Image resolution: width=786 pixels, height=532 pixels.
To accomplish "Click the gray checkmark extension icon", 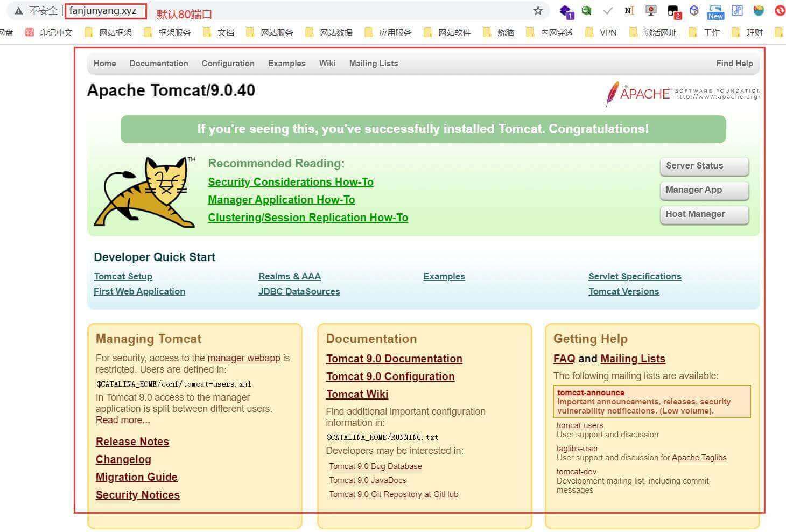I will point(608,11).
